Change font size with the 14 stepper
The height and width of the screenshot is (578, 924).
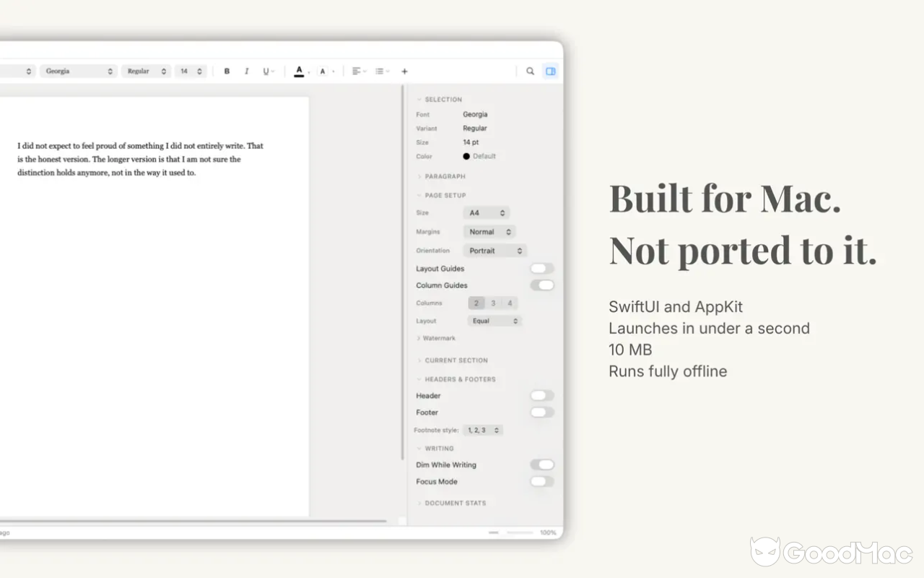click(x=191, y=72)
